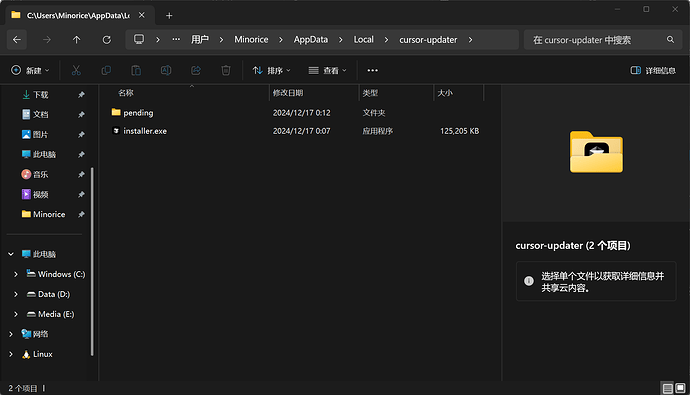Refresh the current folder view
690x395 pixels.
106,40
